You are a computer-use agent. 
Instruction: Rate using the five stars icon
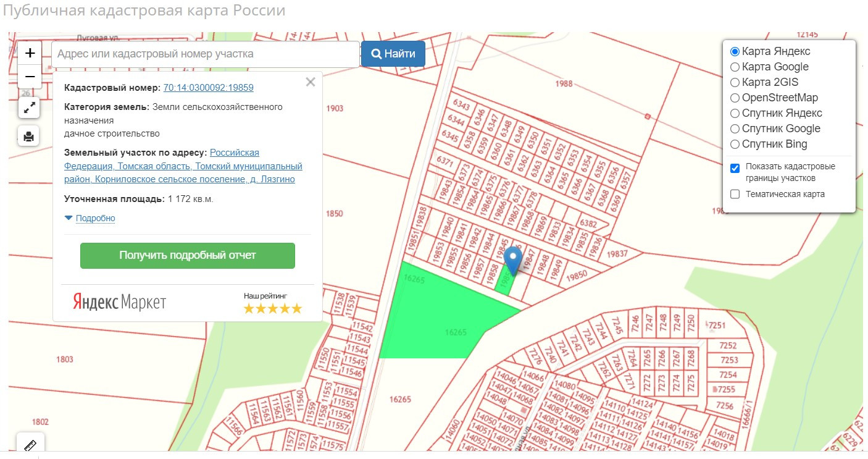coord(273,308)
